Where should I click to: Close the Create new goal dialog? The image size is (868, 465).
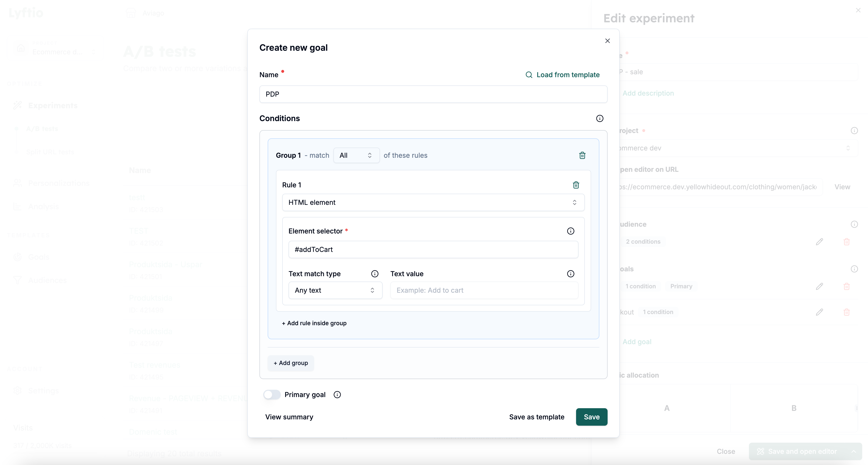[607, 41]
